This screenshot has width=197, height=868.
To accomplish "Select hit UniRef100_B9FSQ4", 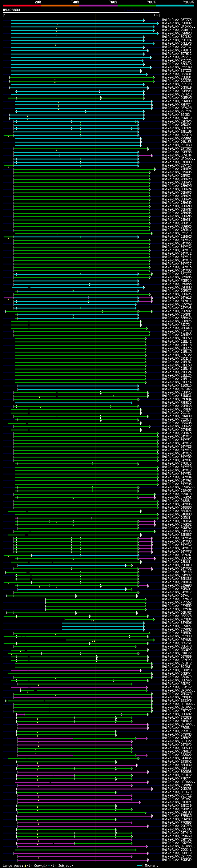I will tap(177, 589).
